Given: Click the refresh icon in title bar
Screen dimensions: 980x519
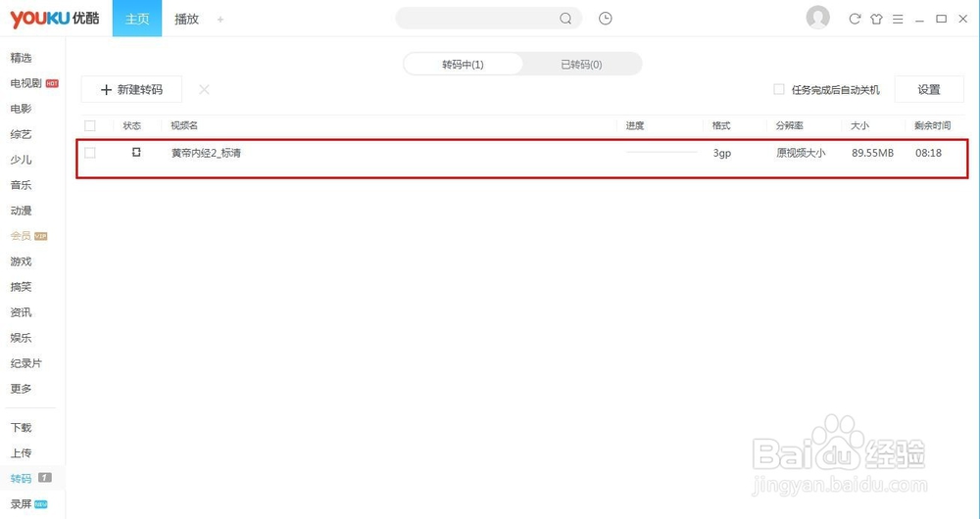Looking at the screenshot, I should tap(855, 20).
